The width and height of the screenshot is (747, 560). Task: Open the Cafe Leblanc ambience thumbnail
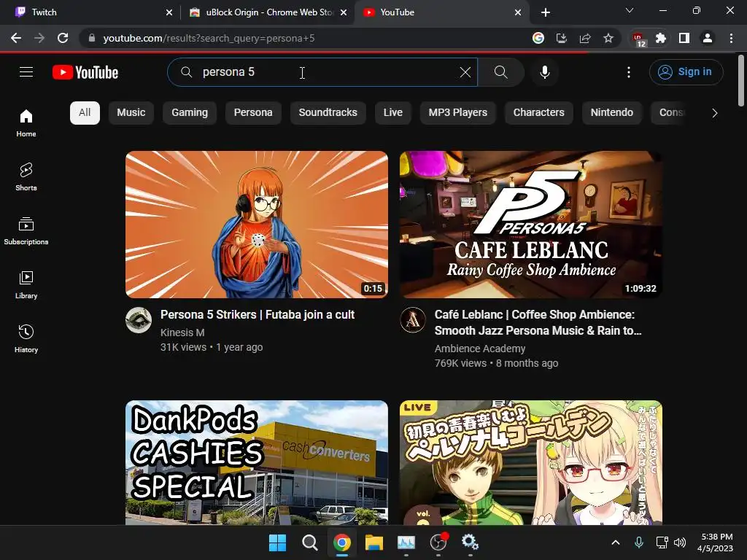pyautogui.click(x=531, y=225)
